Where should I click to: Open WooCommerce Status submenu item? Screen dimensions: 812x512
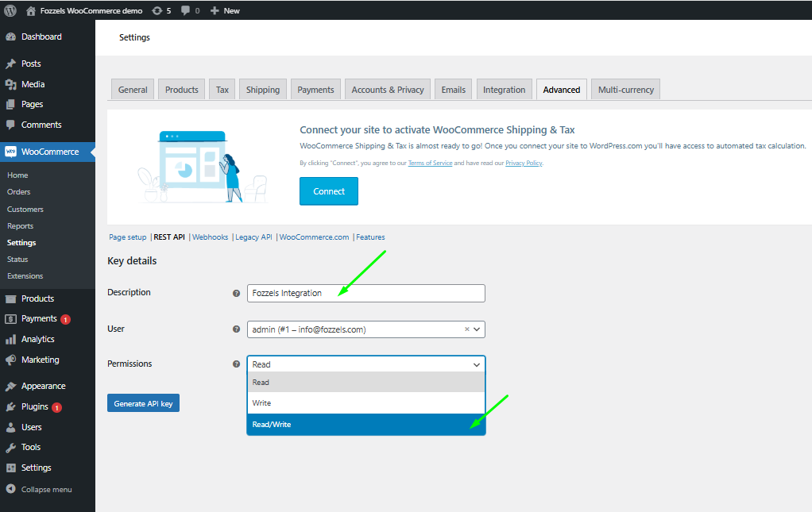[x=17, y=259]
